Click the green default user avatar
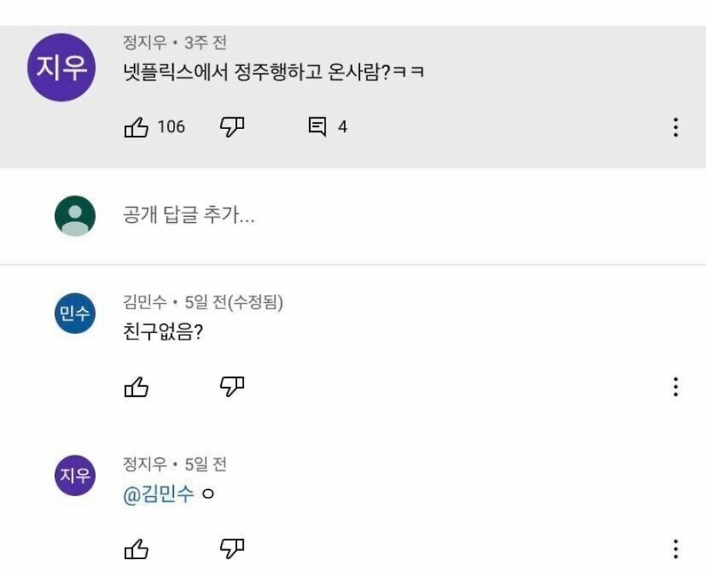Viewport: 706px width, 588px height. click(x=75, y=216)
